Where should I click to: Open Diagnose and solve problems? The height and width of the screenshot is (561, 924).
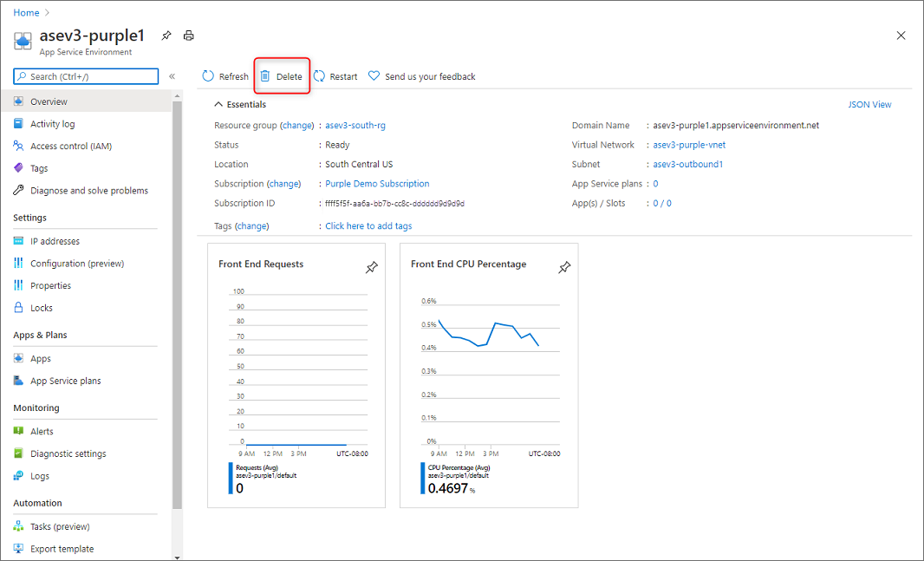pos(81,190)
